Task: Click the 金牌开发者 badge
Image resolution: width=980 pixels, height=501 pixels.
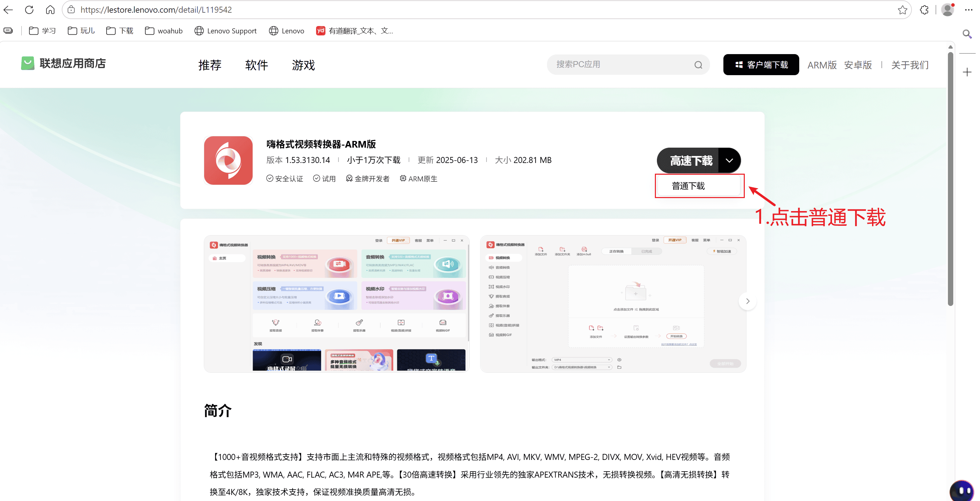Action: pyautogui.click(x=368, y=179)
